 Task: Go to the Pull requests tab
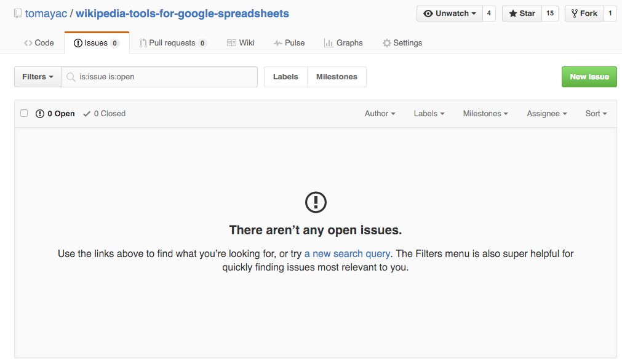(x=172, y=43)
